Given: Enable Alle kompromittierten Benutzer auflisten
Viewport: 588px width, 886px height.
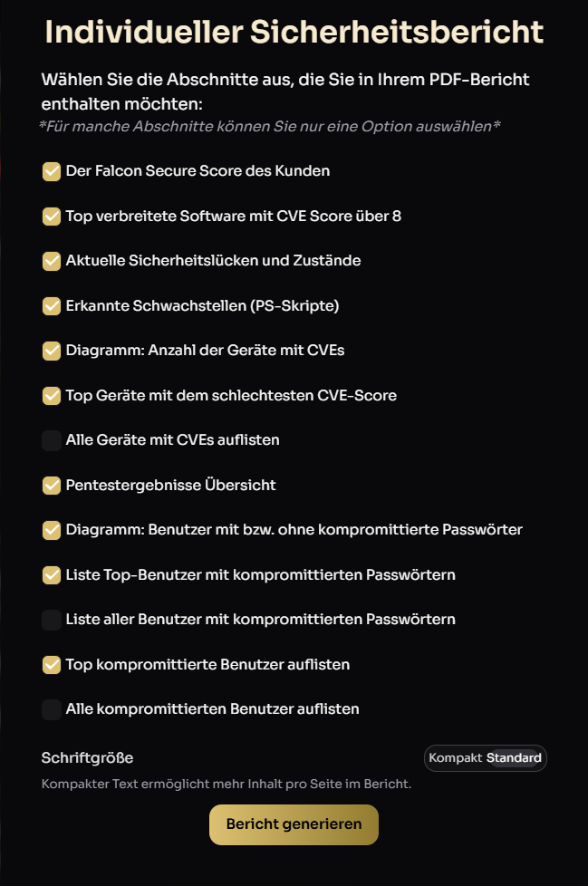Looking at the screenshot, I should pyautogui.click(x=52, y=709).
